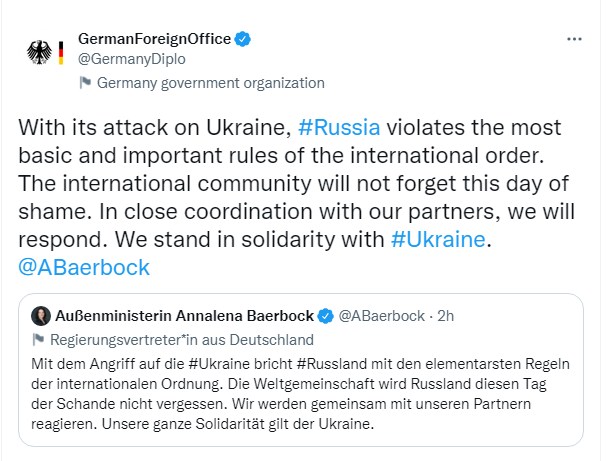
Task: Open the #Ukraine hashtag
Action: [438, 240]
